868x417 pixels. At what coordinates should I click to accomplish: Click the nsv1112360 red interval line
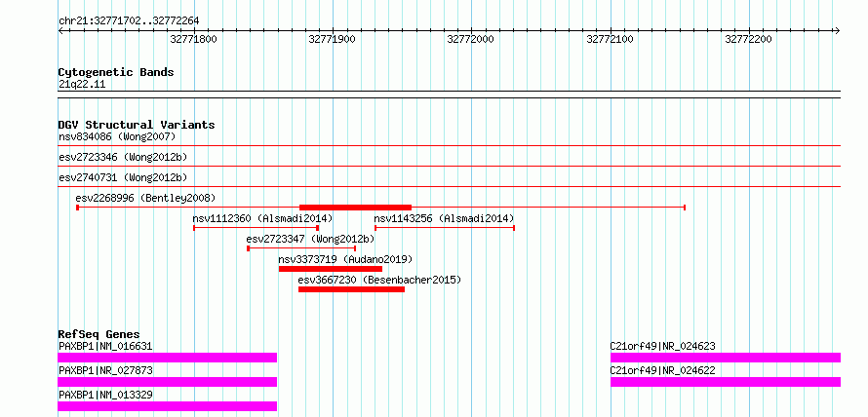[256, 228]
